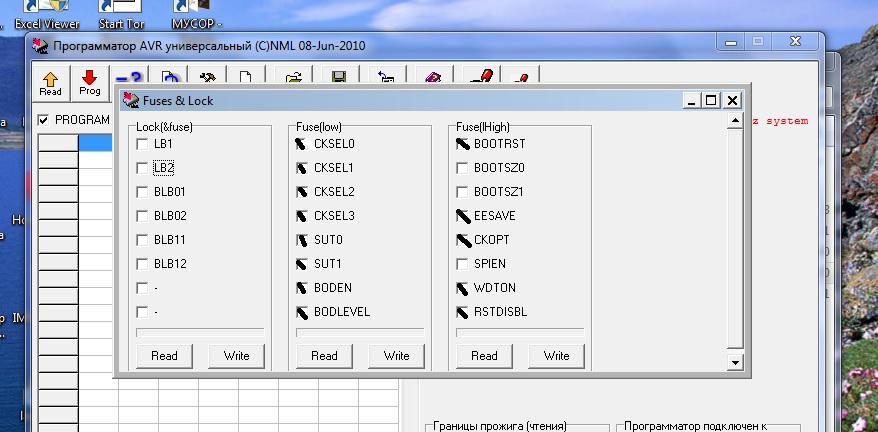
Task: Toggle the BLB01 lock bit checkbox
Action: 142,192
